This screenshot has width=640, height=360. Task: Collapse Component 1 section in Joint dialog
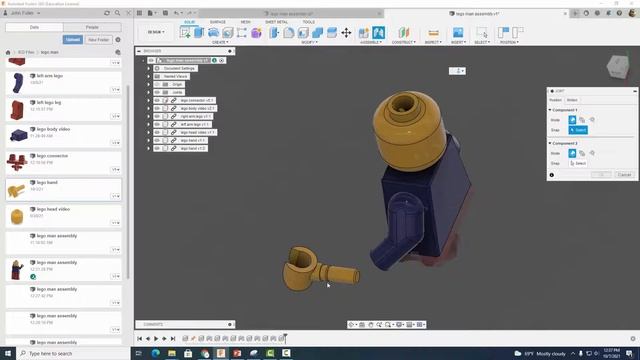point(550,110)
